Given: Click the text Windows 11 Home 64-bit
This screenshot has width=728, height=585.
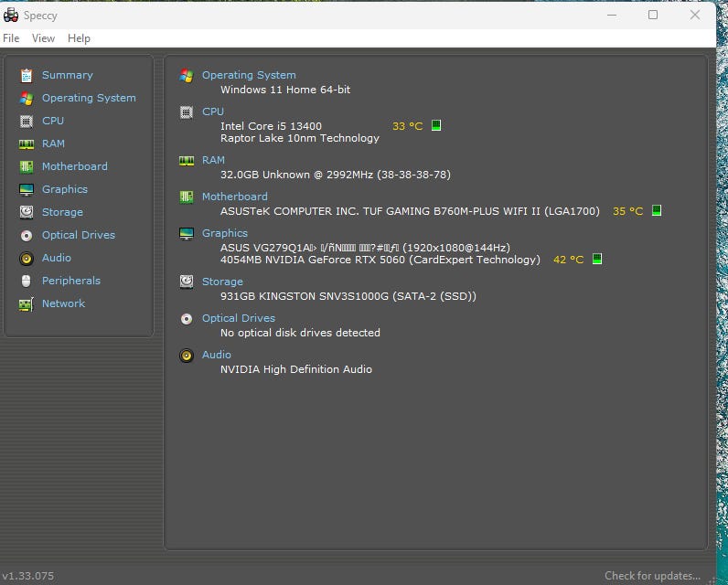Looking at the screenshot, I should [285, 90].
